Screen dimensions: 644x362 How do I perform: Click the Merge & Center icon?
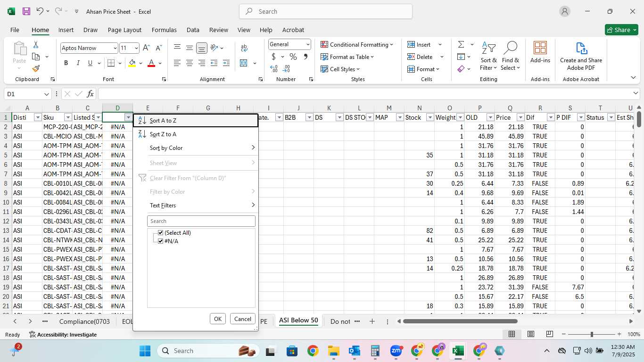tap(244, 63)
